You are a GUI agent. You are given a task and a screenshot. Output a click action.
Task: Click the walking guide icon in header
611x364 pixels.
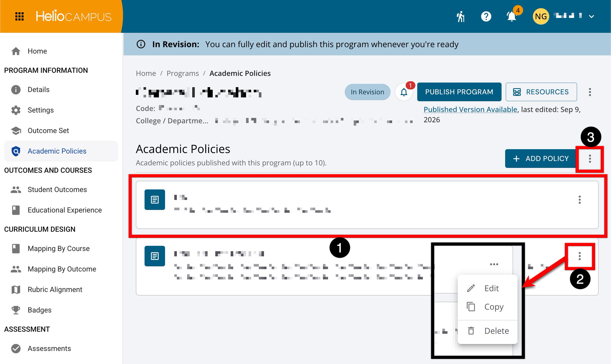pyautogui.click(x=461, y=16)
